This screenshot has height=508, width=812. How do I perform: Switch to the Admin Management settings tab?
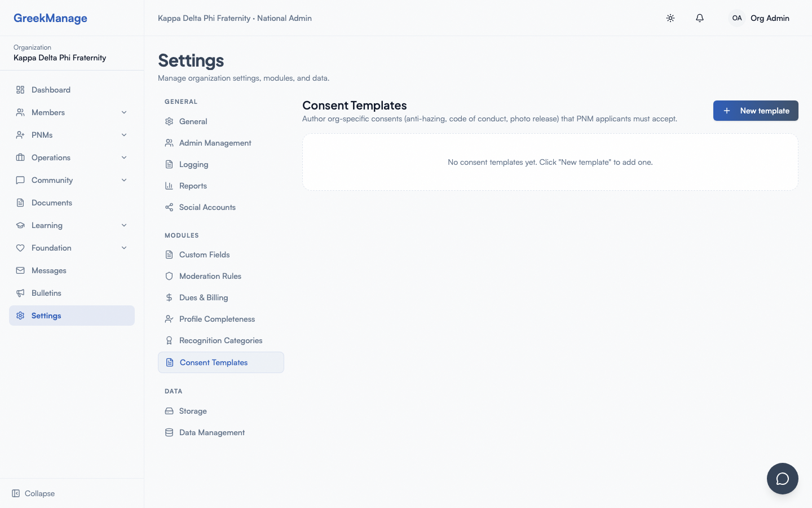(x=215, y=143)
